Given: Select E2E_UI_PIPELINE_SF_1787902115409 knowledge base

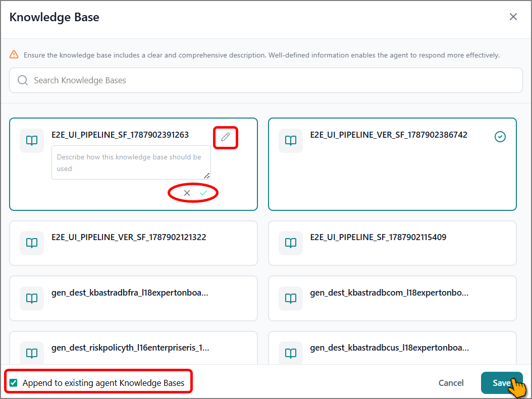Looking at the screenshot, I should tap(392, 243).
